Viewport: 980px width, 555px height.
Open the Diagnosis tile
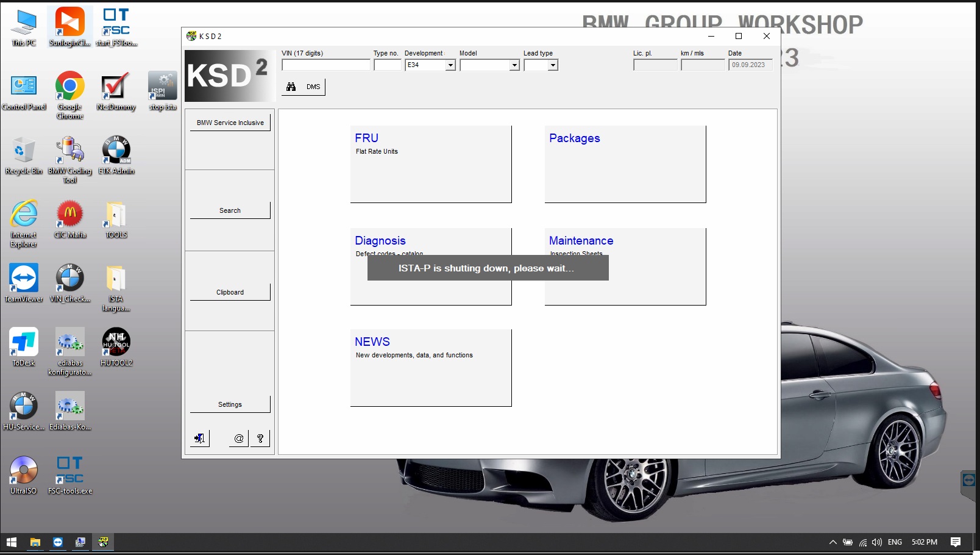click(x=431, y=267)
